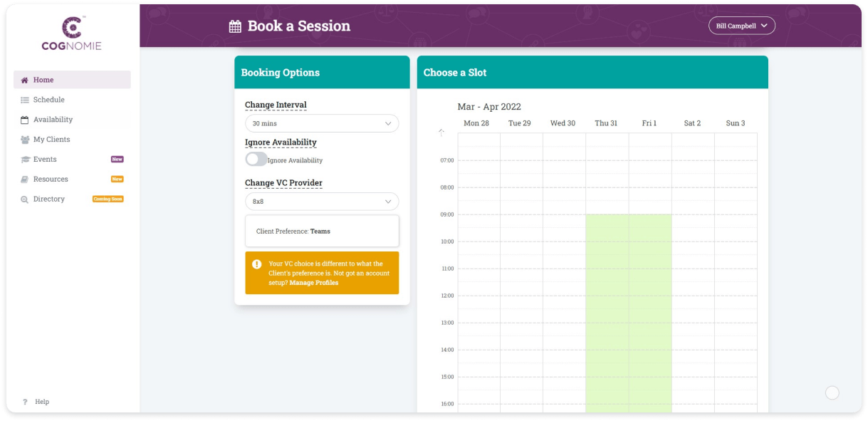Enable the Ignore Availability toggle
The width and height of the screenshot is (868, 421).
(x=256, y=159)
